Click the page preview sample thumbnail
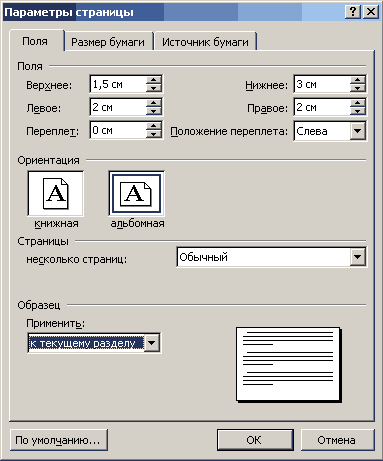Image resolution: width=383 pixels, height=461 pixels. click(x=288, y=364)
